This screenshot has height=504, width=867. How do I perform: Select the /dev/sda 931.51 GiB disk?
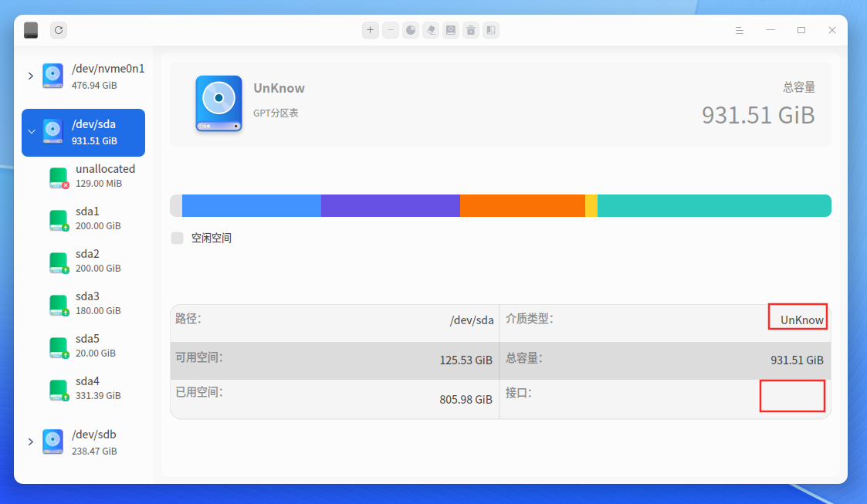[83, 133]
